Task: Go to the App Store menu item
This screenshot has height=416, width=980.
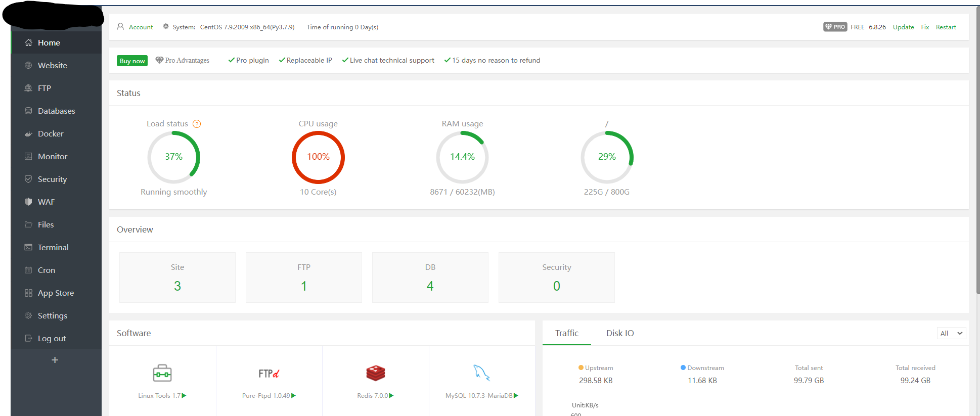Action: coord(56,293)
